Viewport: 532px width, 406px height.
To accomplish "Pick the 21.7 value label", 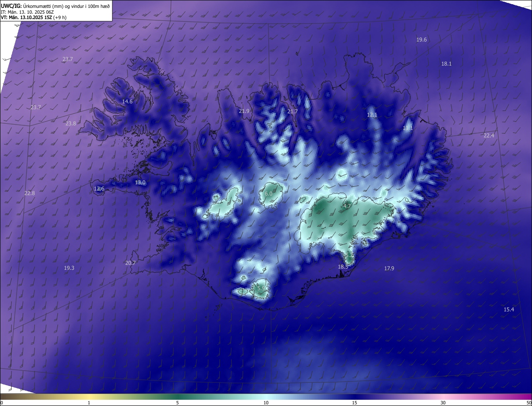I will 293,112.
